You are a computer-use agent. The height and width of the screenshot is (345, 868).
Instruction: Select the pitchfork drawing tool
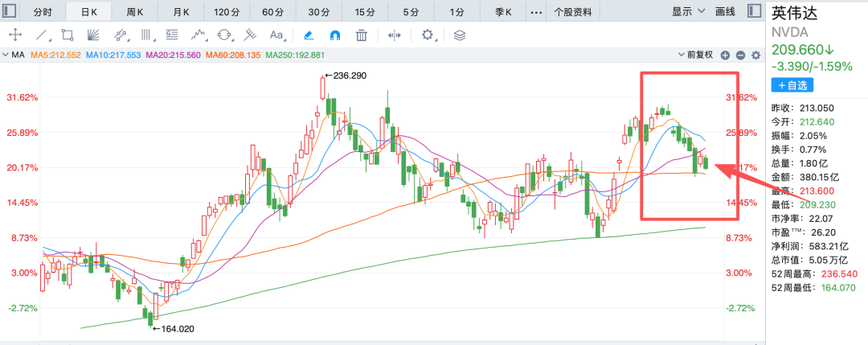tap(252, 35)
